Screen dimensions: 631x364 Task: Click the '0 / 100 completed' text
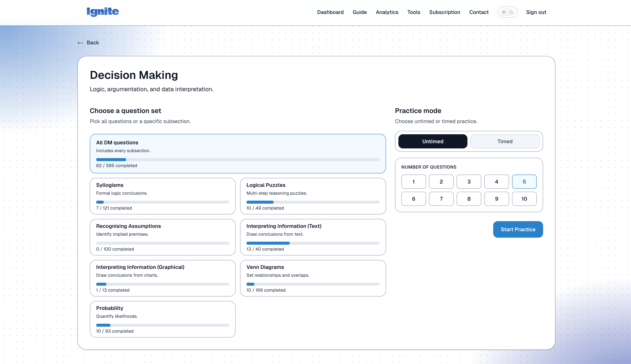pos(115,249)
